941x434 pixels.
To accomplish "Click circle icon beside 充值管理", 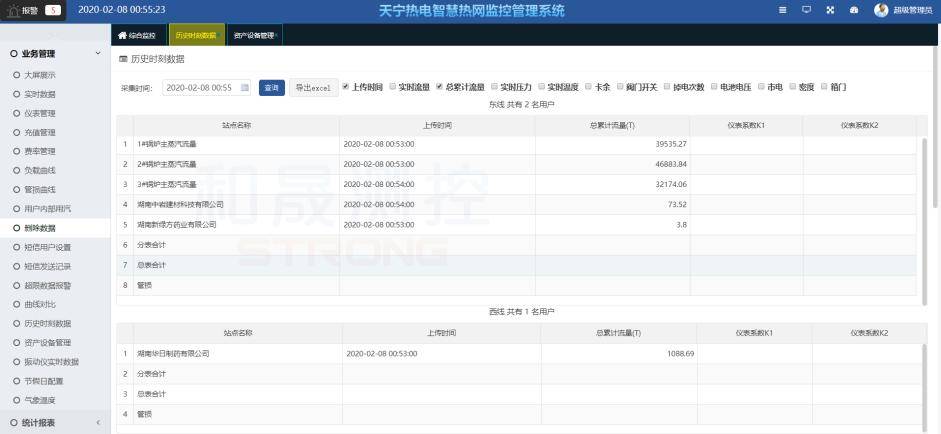I will 16,133.
